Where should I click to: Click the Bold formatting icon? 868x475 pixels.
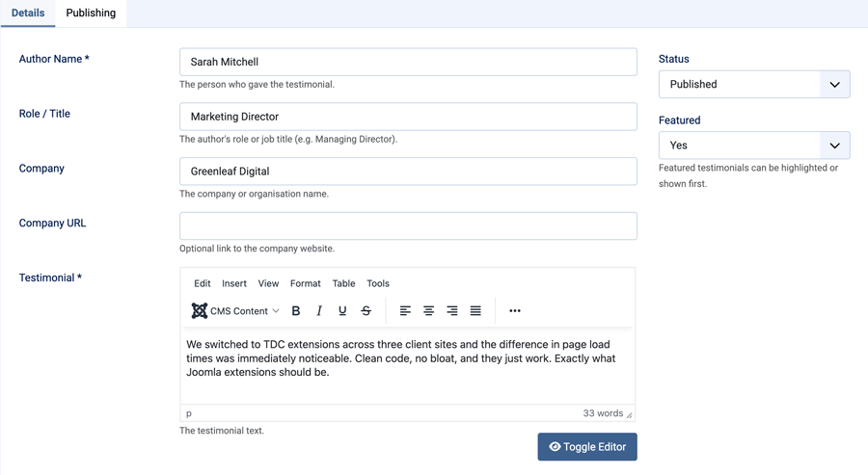coord(296,311)
